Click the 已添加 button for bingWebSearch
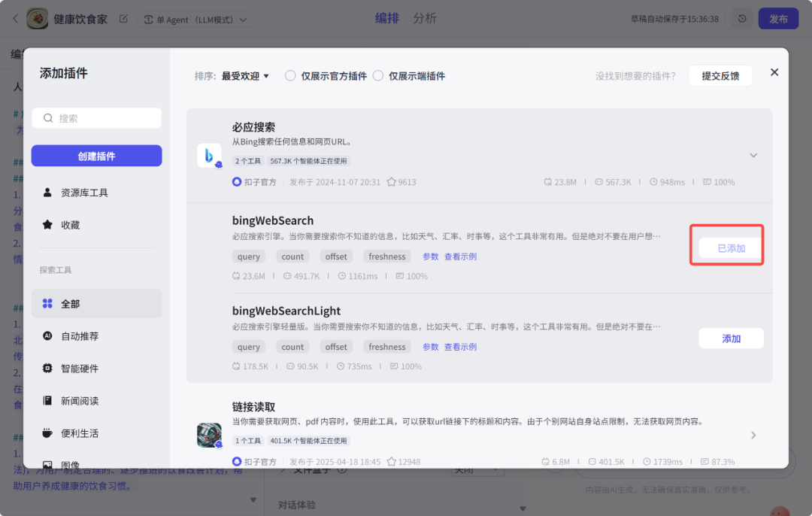The height and width of the screenshot is (516, 812). tap(731, 248)
